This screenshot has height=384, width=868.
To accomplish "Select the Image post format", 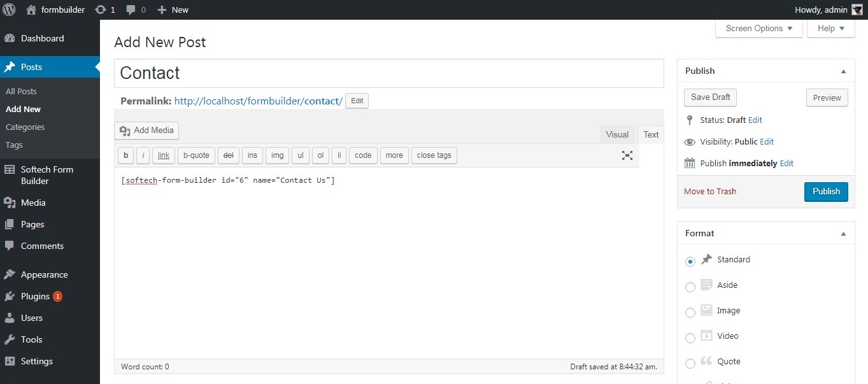I will pos(690,313).
